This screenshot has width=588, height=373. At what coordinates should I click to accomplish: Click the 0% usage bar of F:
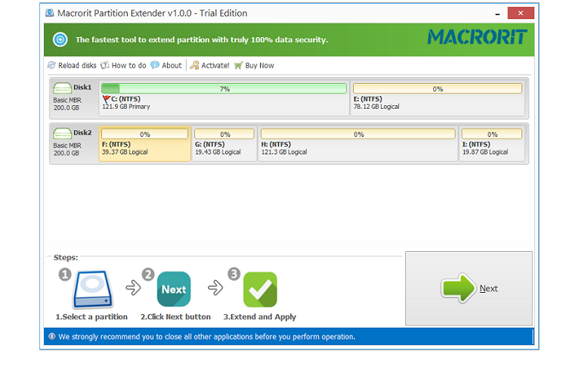click(x=145, y=135)
